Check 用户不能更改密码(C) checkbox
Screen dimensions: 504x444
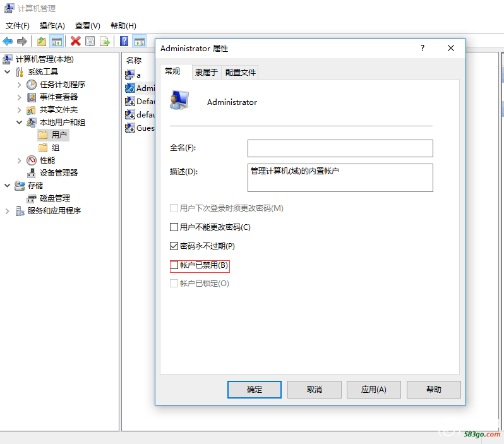pos(174,227)
